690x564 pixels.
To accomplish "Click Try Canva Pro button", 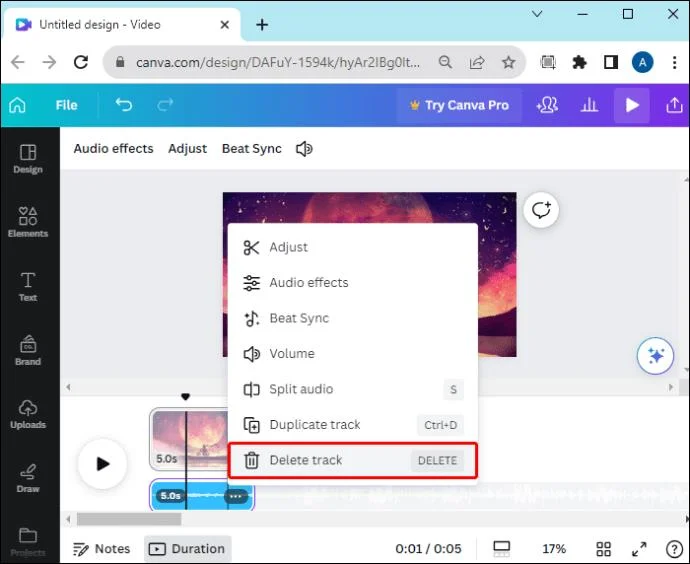I will 459,105.
